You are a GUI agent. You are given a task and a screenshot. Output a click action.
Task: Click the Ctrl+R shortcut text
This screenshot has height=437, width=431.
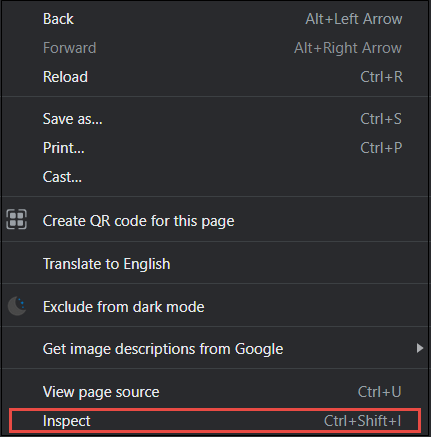[381, 77]
